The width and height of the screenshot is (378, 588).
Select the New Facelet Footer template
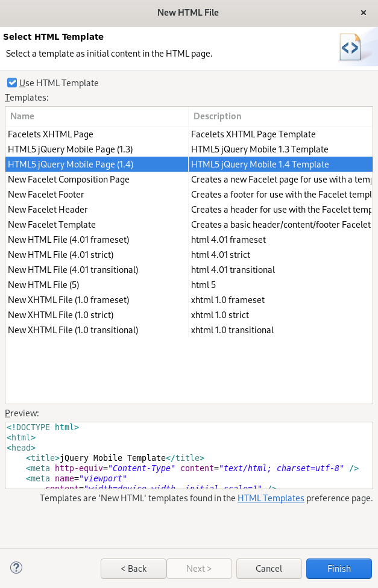coord(46,195)
